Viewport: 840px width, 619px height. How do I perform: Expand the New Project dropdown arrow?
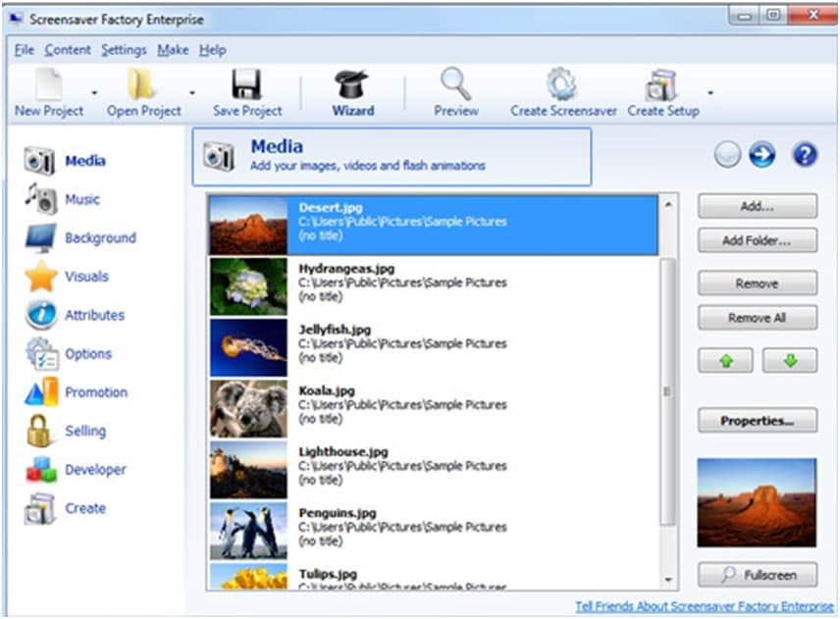(x=95, y=93)
